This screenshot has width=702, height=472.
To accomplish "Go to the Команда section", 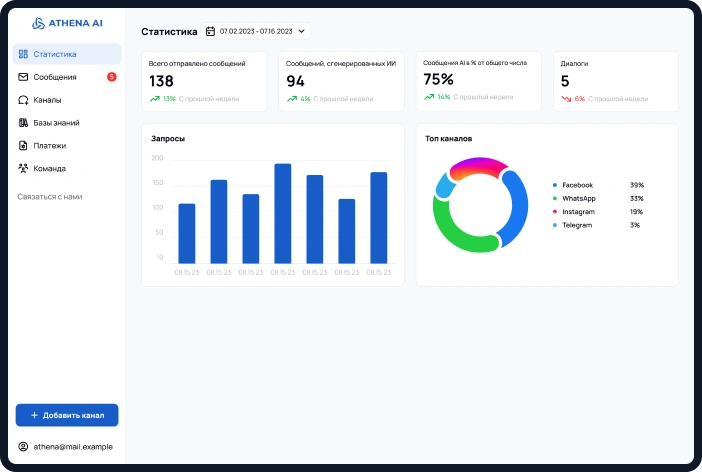I will 50,169.
